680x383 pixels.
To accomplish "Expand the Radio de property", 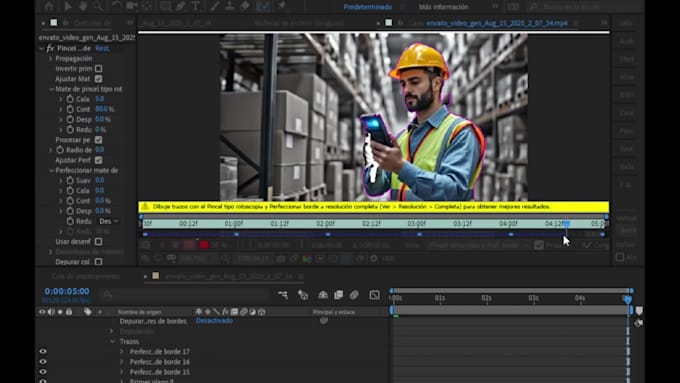I will point(50,150).
